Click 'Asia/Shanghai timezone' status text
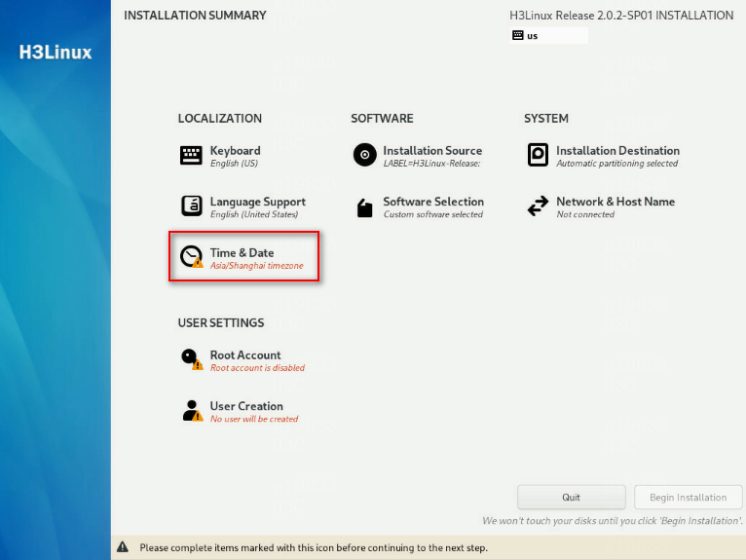 (257, 266)
